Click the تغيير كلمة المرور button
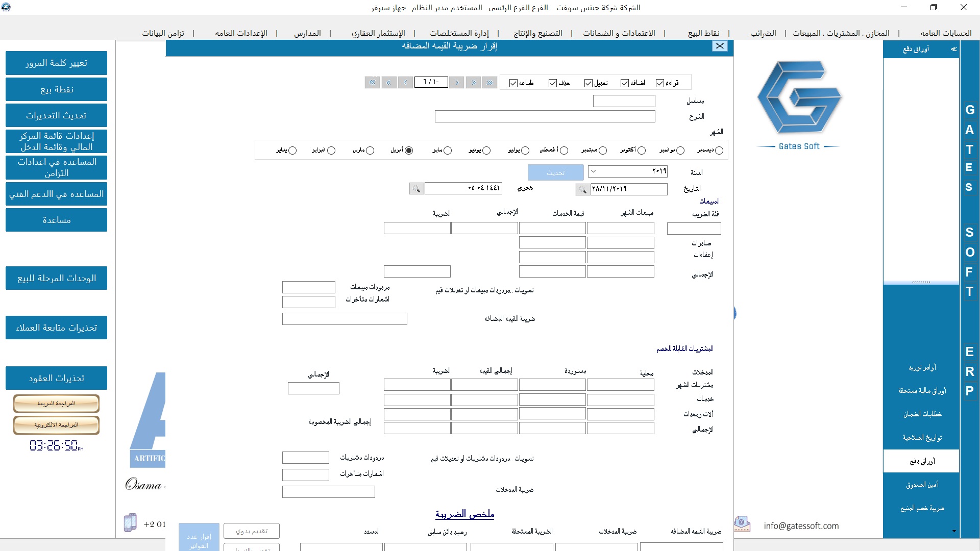The image size is (980, 551). pos(56,63)
